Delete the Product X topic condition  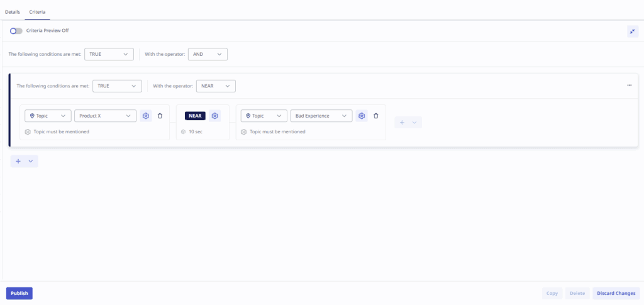click(160, 116)
